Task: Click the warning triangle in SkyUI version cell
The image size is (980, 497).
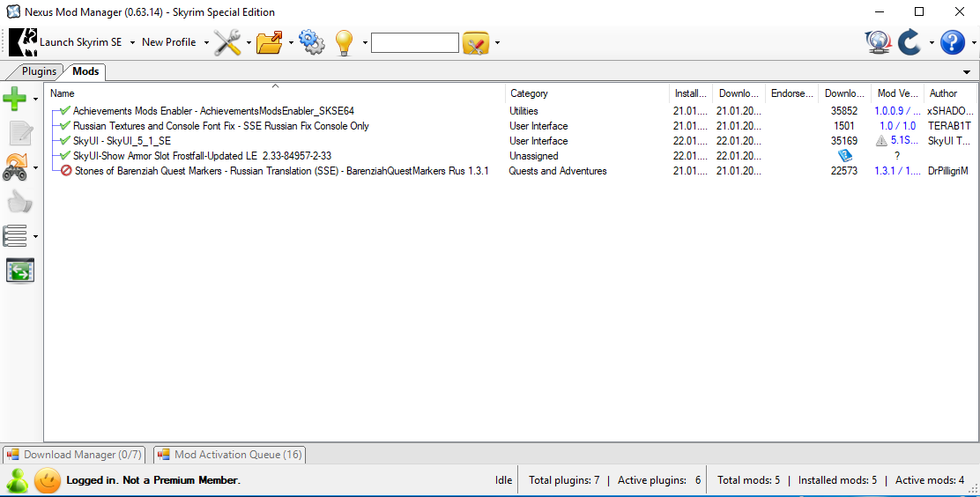Action: 881,141
